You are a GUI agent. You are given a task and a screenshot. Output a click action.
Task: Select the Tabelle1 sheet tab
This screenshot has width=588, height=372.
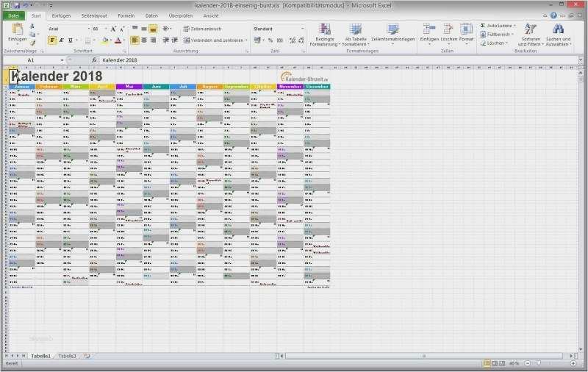(x=40, y=356)
